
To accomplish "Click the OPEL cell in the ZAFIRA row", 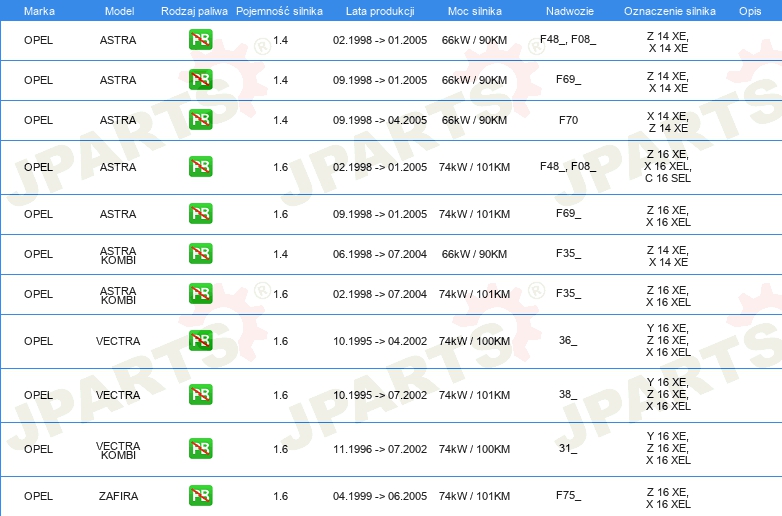I will (x=38, y=496).
